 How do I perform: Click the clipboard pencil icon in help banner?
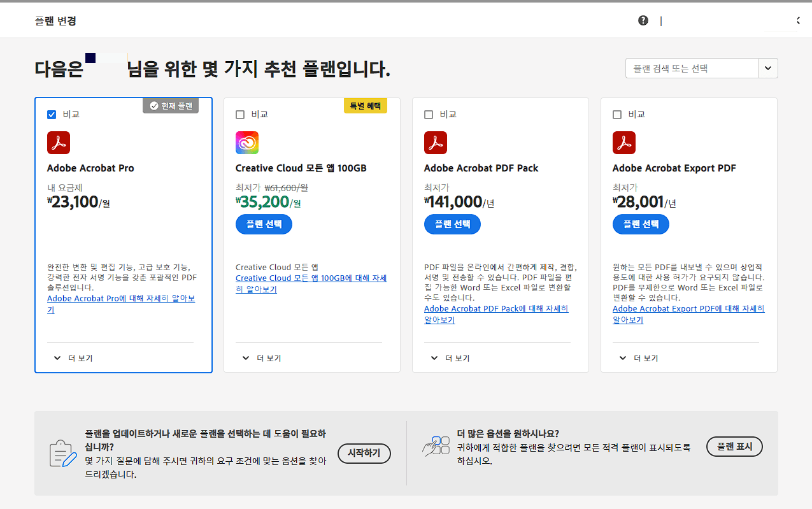coord(63,453)
